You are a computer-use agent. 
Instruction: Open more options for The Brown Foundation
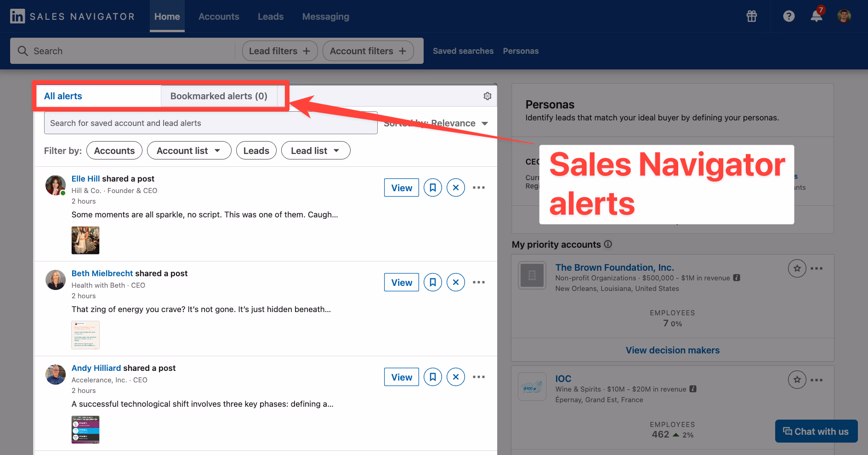[817, 268]
